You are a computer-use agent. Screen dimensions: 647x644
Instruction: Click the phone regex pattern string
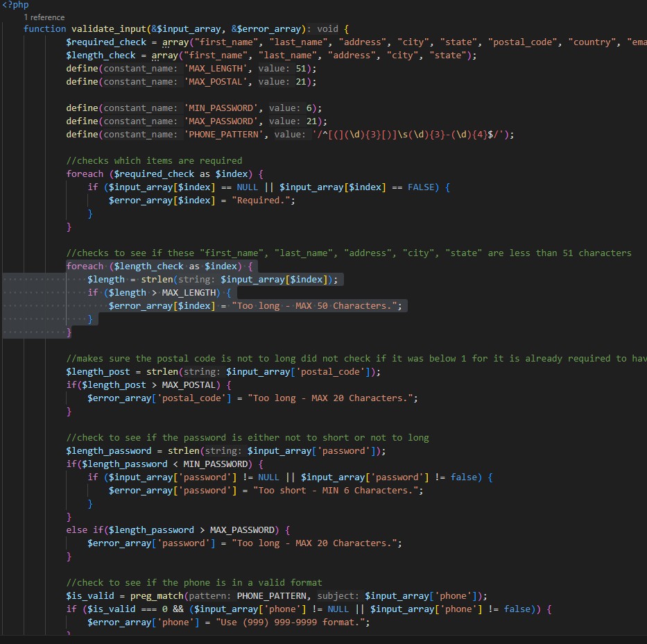click(x=410, y=135)
